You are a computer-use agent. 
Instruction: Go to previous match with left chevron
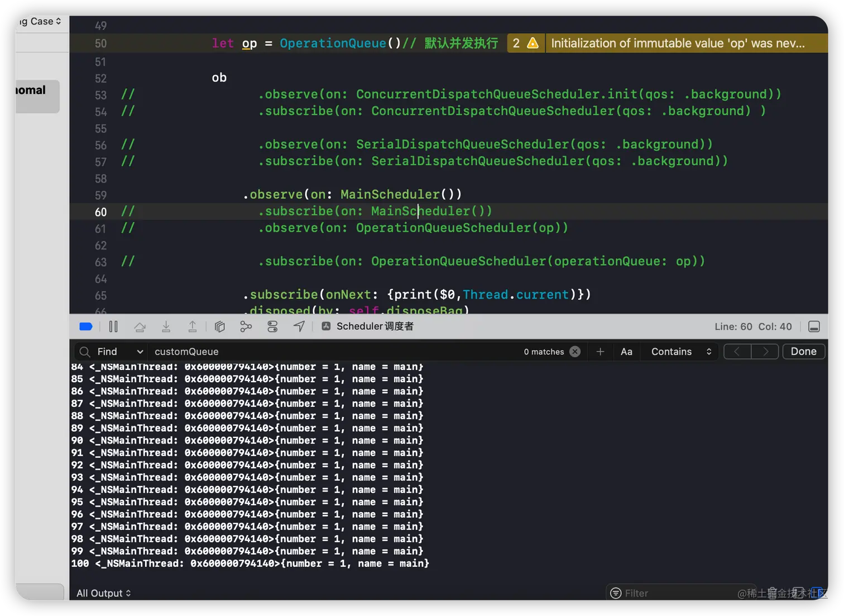point(737,352)
